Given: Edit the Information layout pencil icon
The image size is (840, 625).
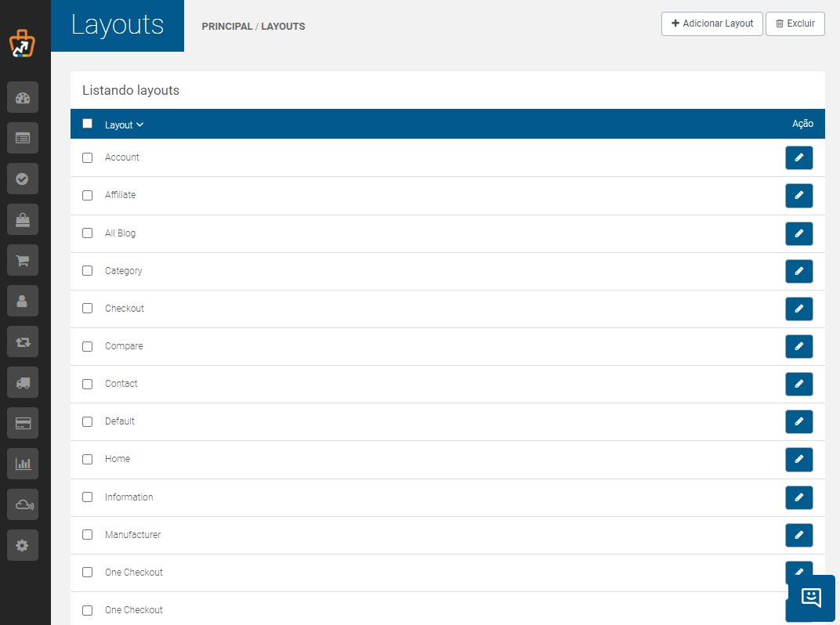Looking at the screenshot, I should (x=798, y=497).
